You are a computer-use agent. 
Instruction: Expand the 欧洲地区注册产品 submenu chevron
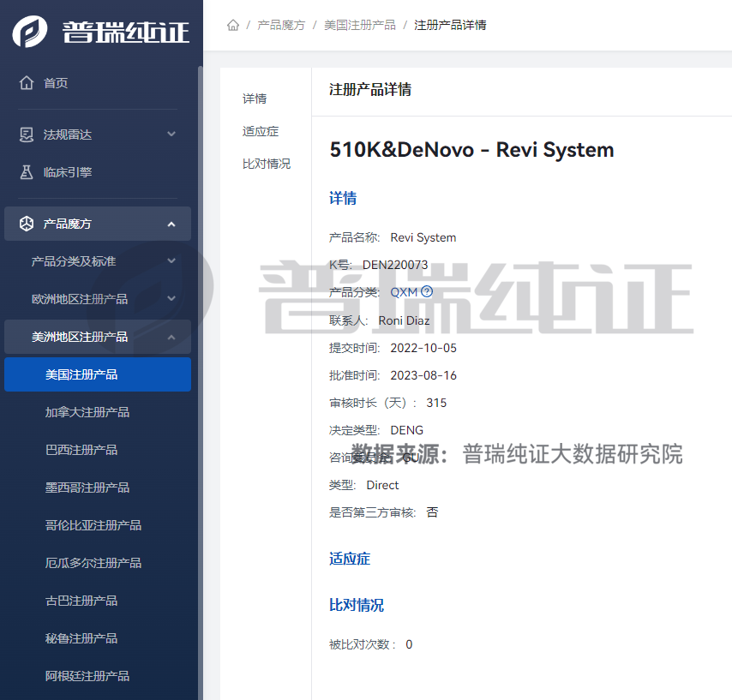click(171, 298)
